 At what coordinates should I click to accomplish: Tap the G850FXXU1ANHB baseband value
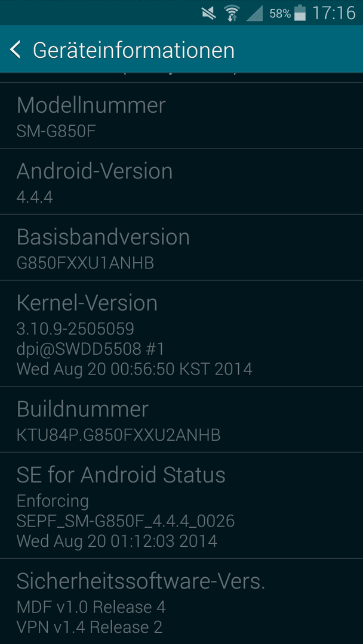[85, 264]
